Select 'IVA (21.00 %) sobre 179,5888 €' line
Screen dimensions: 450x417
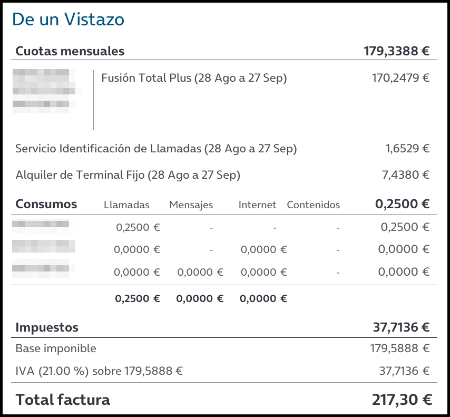point(99,371)
